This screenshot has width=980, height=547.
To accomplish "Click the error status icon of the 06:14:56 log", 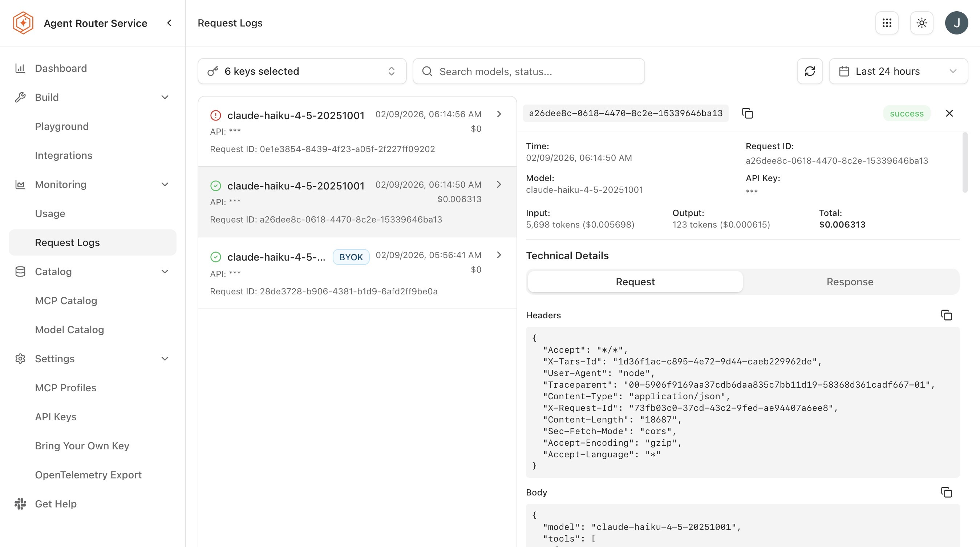I will click(x=216, y=115).
